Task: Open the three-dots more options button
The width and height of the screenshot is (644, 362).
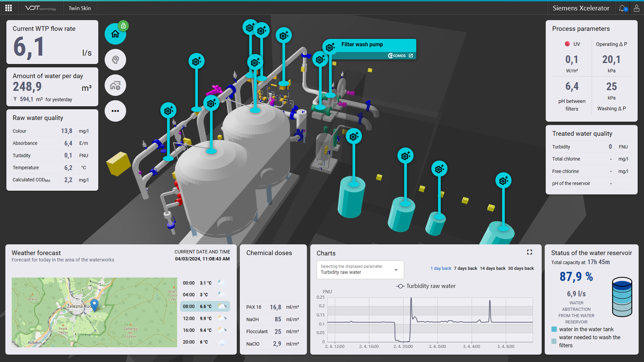Action: 115,111
